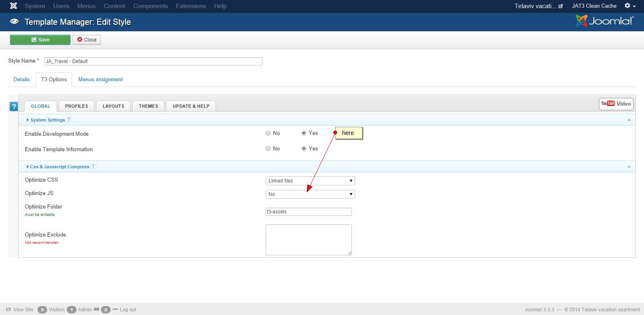
Task: Click the Optimize Exclude text area
Action: (x=308, y=240)
